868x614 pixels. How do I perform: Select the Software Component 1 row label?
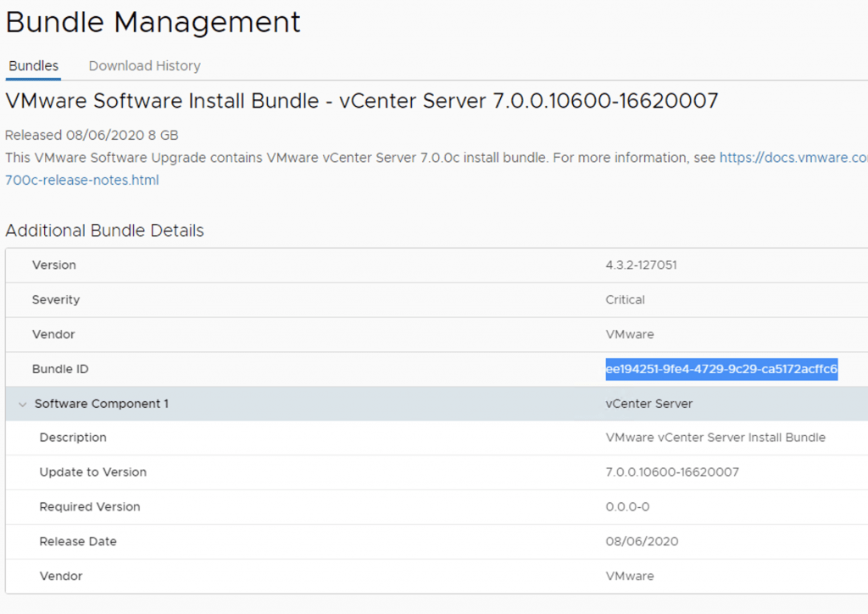point(101,404)
